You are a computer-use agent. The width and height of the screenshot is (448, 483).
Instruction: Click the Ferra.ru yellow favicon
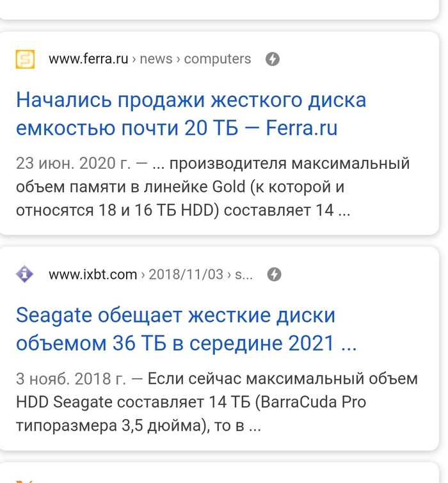(x=25, y=59)
